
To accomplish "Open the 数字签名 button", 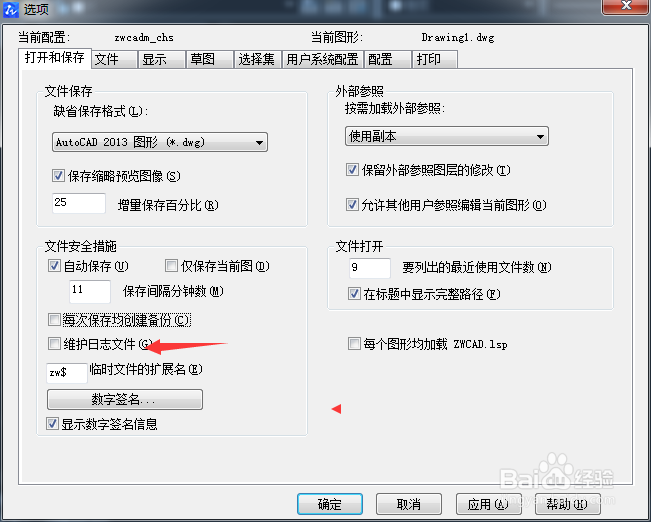I will 125,399.
